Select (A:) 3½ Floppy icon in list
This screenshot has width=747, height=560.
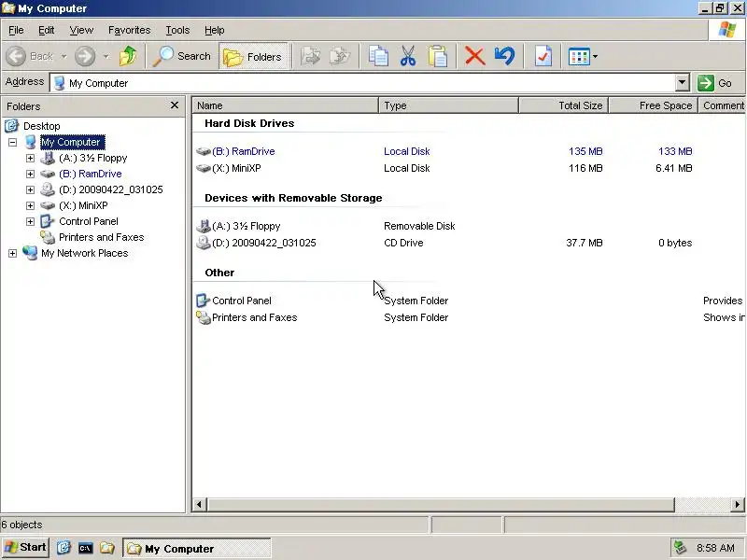click(x=204, y=226)
